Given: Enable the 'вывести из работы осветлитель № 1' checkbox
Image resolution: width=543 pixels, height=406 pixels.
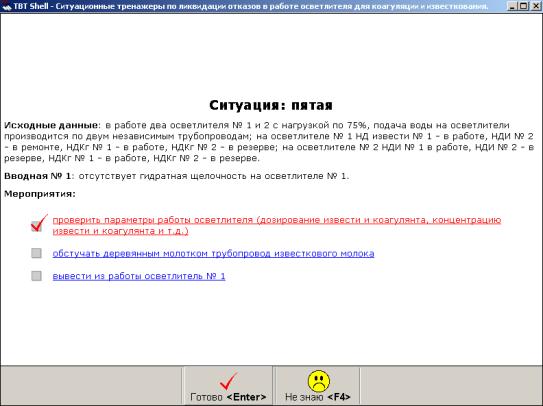Looking at the screenshot, I should [36, 276].
